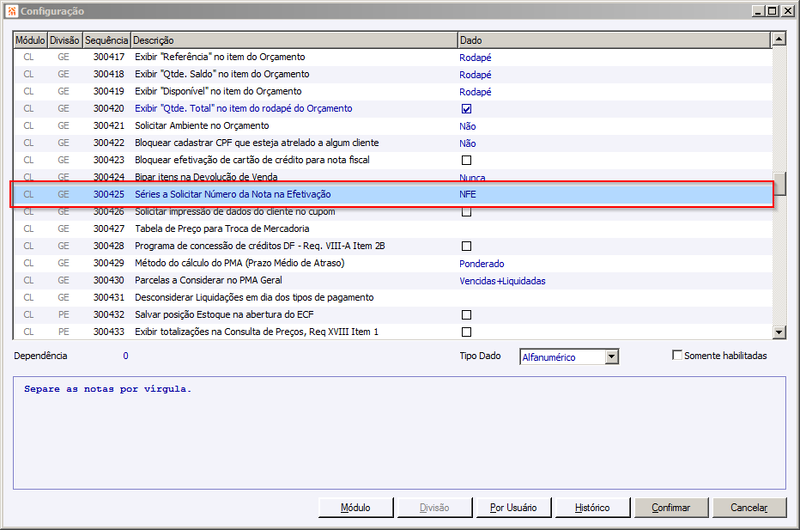Click the scrollbar down arrow
This screenshot has width=800, height=530.
779,332
